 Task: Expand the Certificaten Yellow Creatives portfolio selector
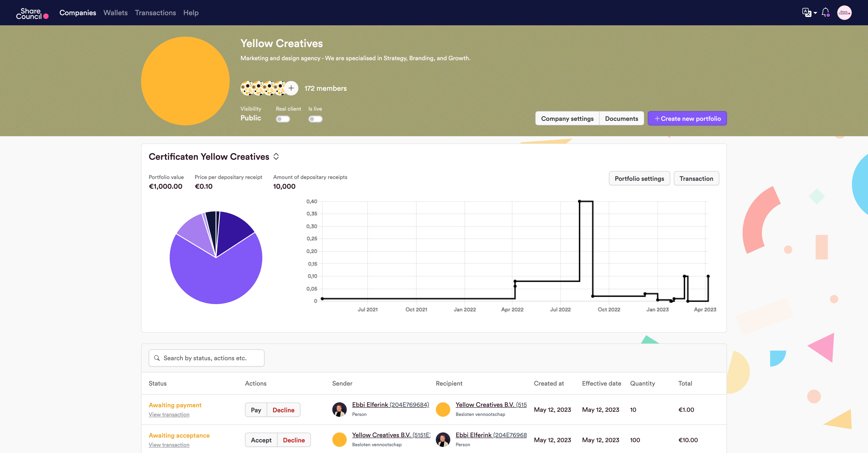276,157
